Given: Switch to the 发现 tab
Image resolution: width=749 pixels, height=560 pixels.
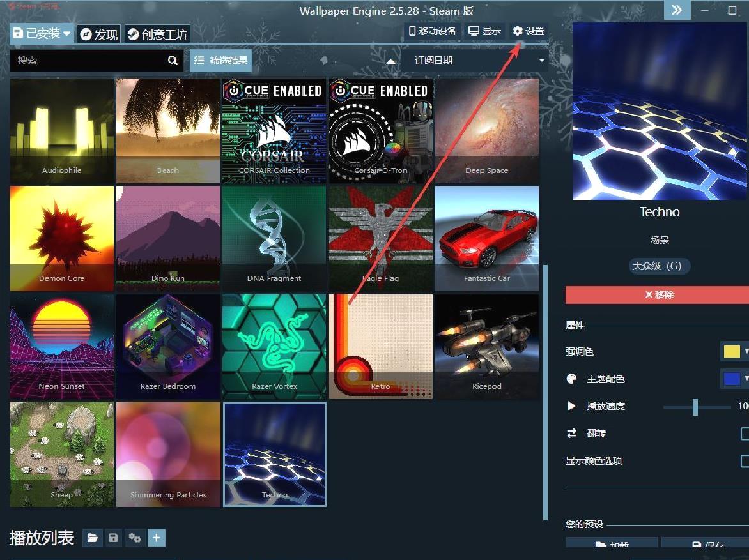Looking at the screenshot, I should tap(99, 34).
